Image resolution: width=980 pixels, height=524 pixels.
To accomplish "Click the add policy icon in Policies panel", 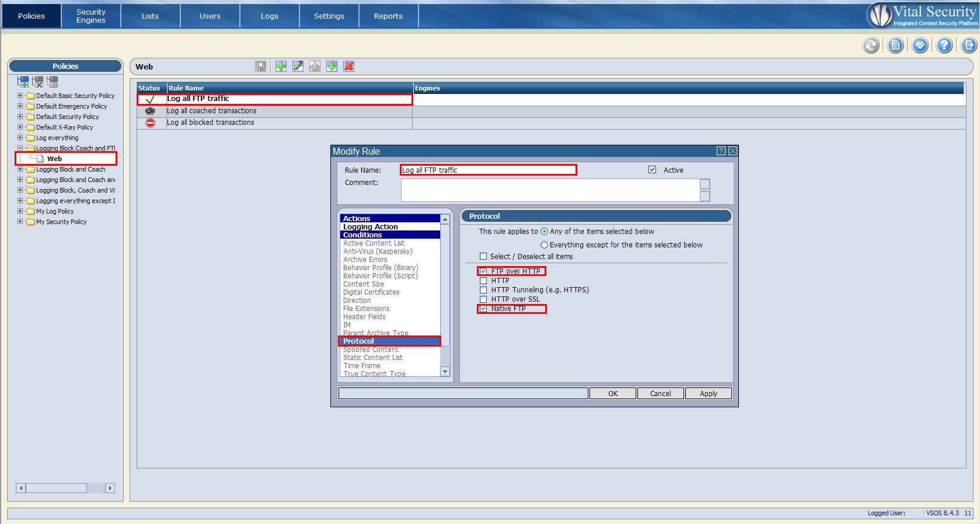I will pos(23,82).
